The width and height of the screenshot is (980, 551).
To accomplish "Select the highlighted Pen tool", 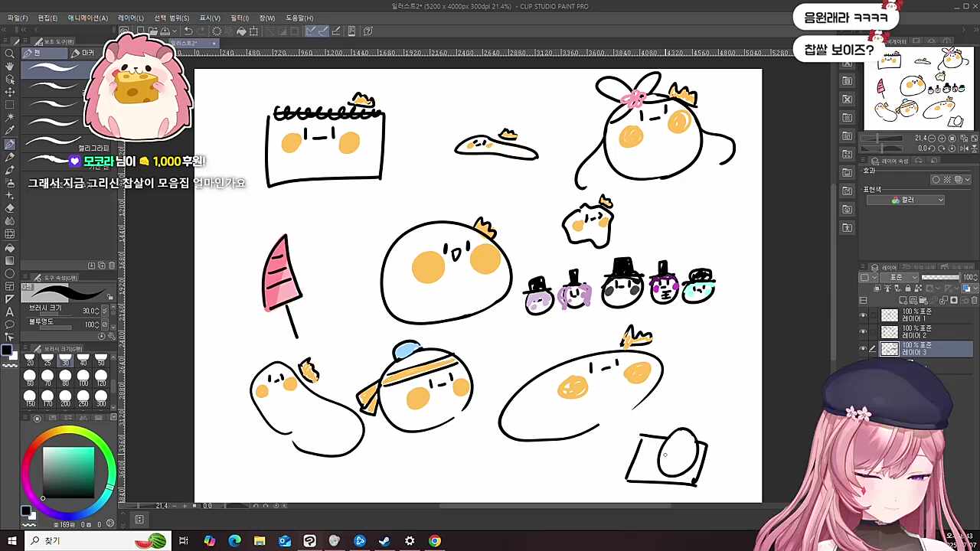I will pyautogui.click(x=10, y=145).
